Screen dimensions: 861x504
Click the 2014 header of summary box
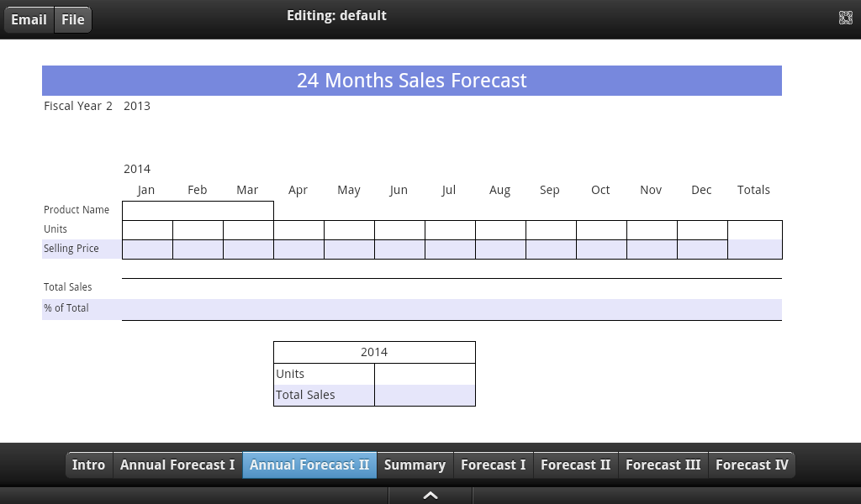[x=374, y=352]
